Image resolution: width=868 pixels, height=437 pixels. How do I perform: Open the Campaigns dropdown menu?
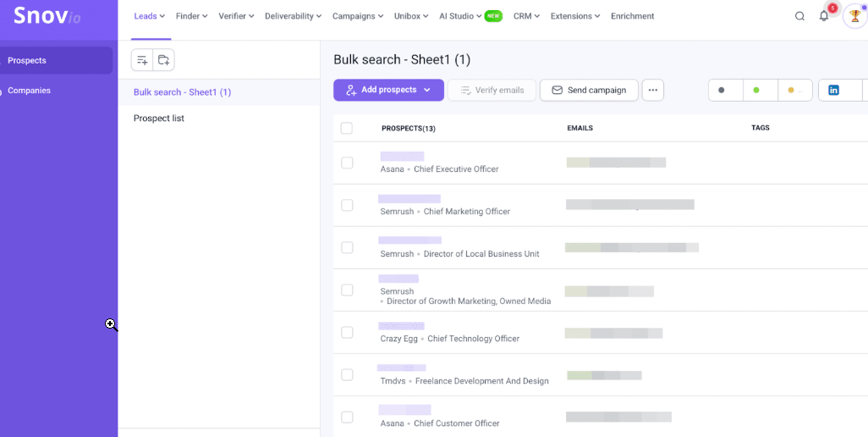pos(358,16)
